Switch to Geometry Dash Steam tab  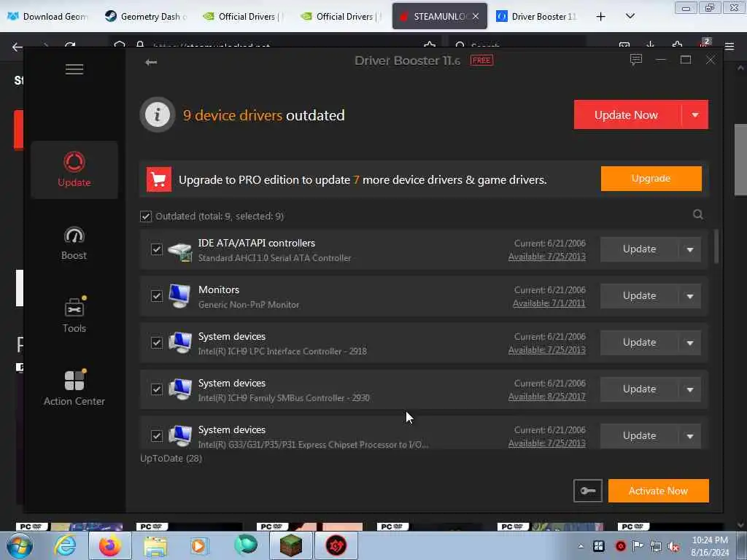coord(147,16)
